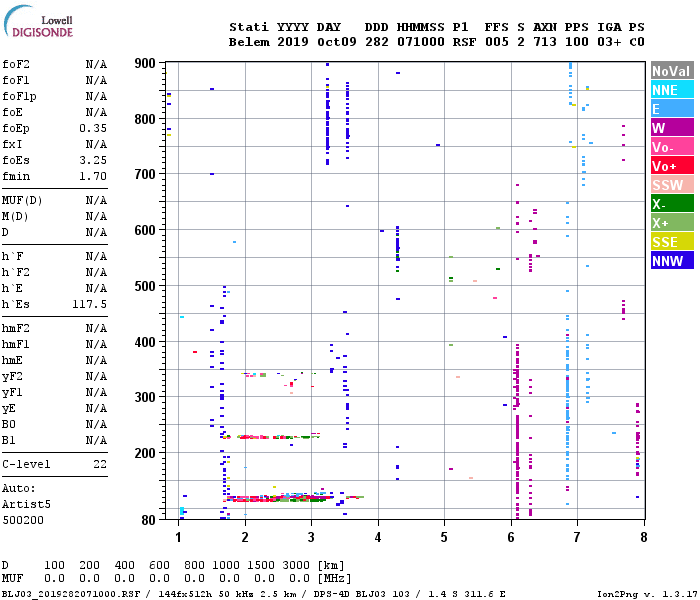The image size is (700, 600).
Task: Click the hmF1 parameter label
Action: [x=16, y=345]
